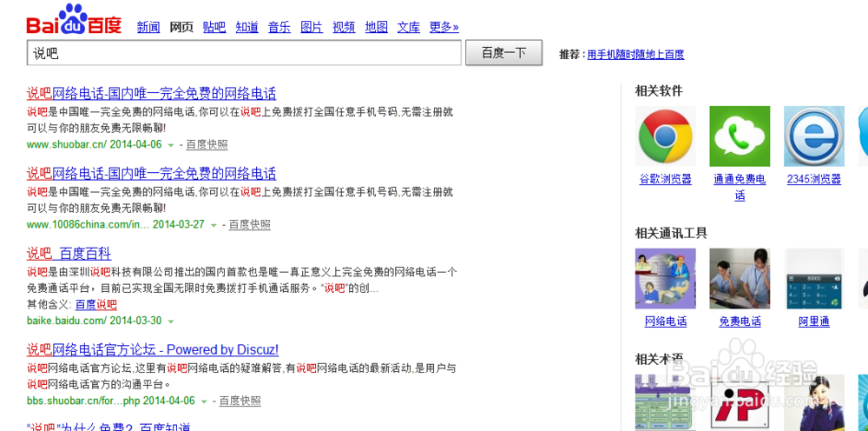Open first 说吧网络电话 result title (shuobar.cn)
The height and width of the screenshot is (431, 868).
(x=151, y=93)
